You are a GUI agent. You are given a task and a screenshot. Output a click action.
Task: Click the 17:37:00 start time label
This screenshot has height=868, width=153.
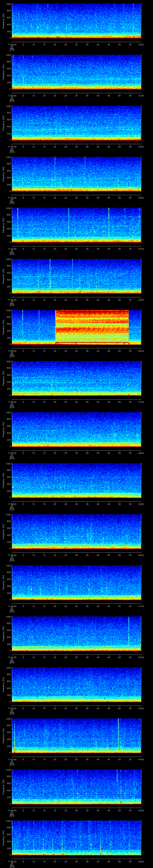(12, 453)
